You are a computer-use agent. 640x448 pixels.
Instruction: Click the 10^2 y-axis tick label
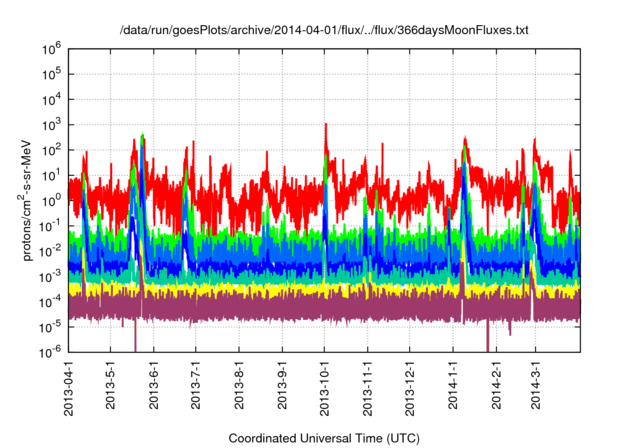(51, 151)
